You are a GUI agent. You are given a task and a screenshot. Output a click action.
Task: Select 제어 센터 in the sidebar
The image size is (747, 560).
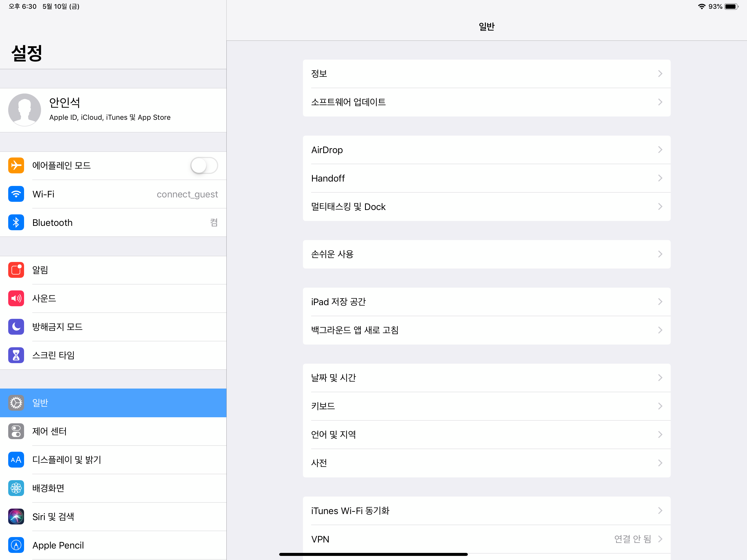[x=49, y=431]
